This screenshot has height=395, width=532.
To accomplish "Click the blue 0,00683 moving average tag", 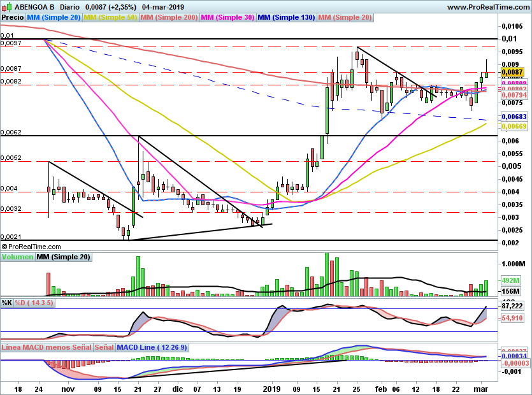I will 514,117.
